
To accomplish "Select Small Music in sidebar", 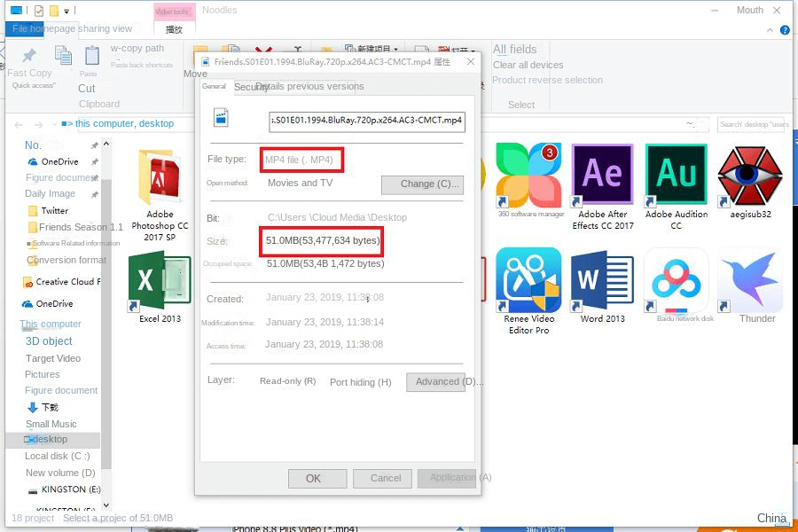I will pos(51,424).
